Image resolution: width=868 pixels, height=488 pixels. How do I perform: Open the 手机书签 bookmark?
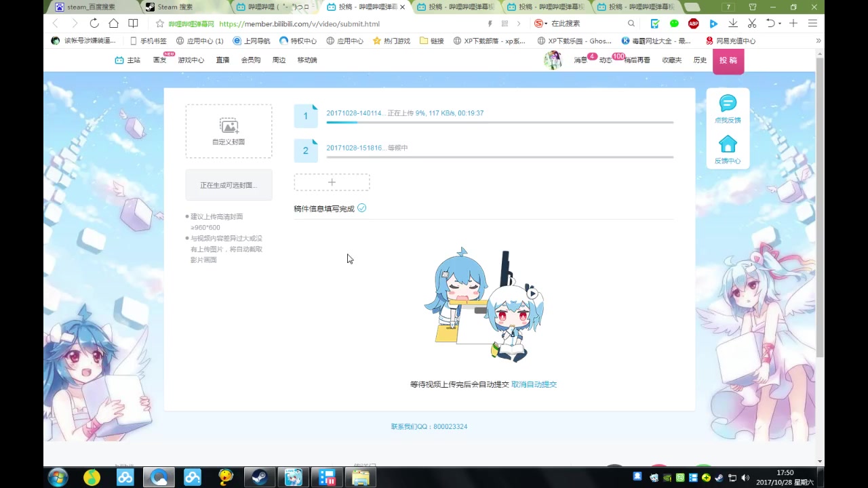(x=148, y=41)
